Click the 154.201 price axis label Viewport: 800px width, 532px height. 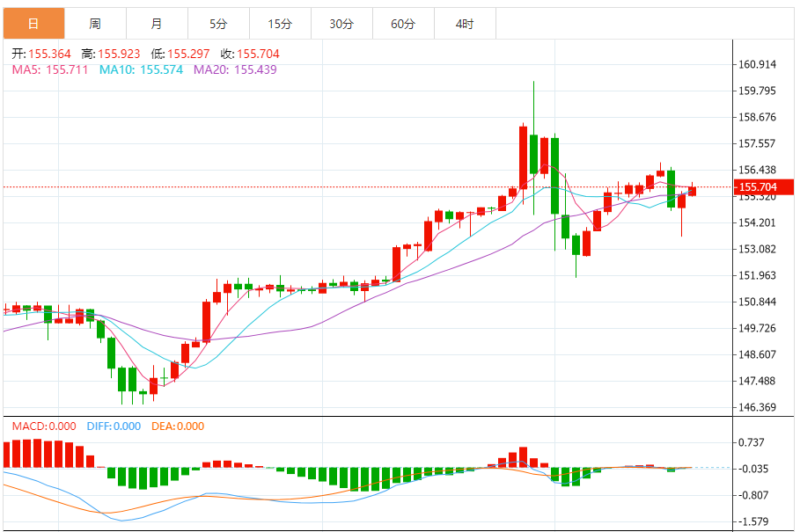pyautogui.click(x=757, y=222)
